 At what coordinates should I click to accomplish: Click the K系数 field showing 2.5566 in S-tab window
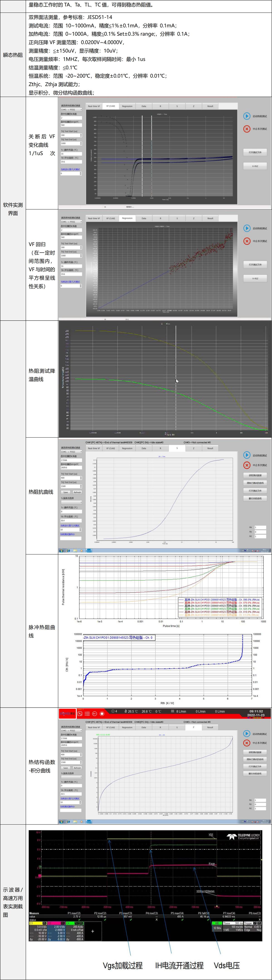click(x=71, y=460)
